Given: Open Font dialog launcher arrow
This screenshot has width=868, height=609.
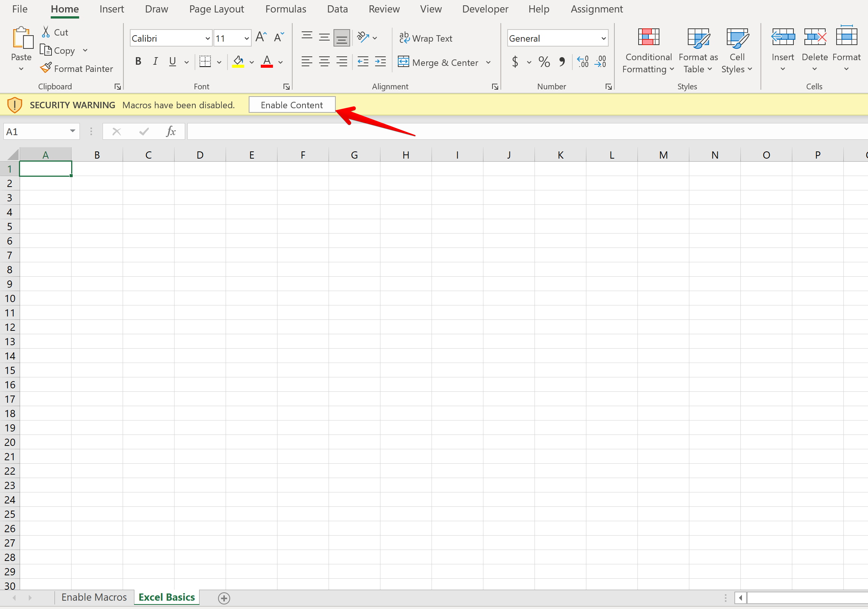Looking at the screenshot, I should point(287,87).
